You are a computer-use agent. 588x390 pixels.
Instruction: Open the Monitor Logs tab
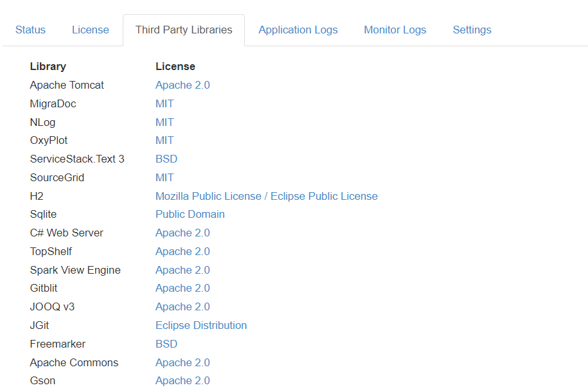click(395, 30)
